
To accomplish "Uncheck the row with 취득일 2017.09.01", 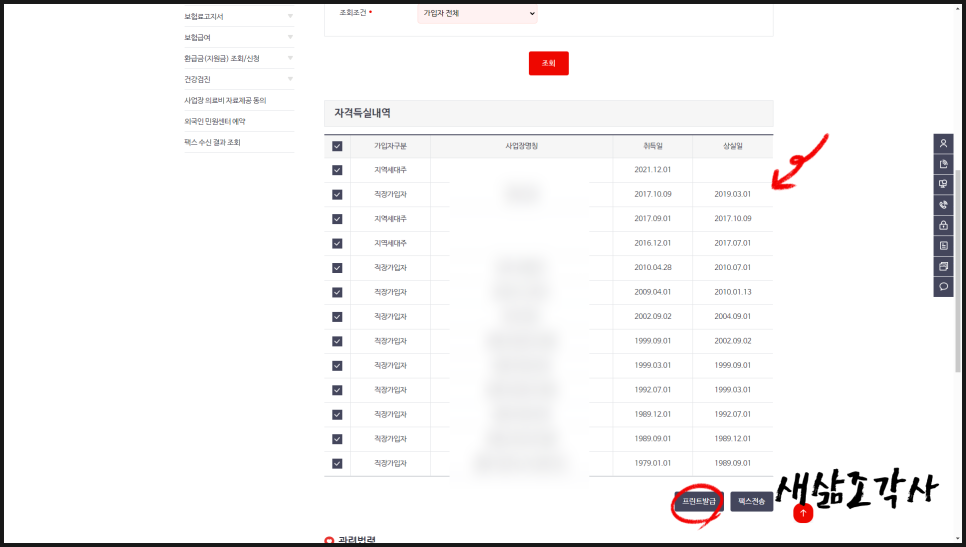I will pos(337,219).
